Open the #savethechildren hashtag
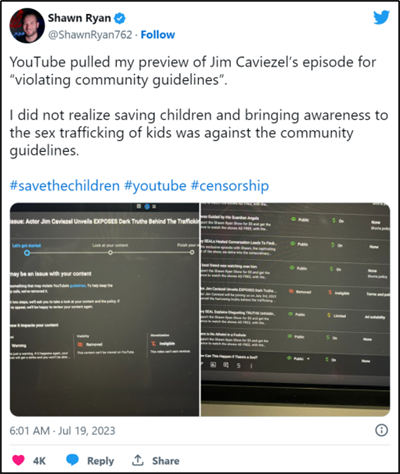400x474 pixels. tap(65, 186)
